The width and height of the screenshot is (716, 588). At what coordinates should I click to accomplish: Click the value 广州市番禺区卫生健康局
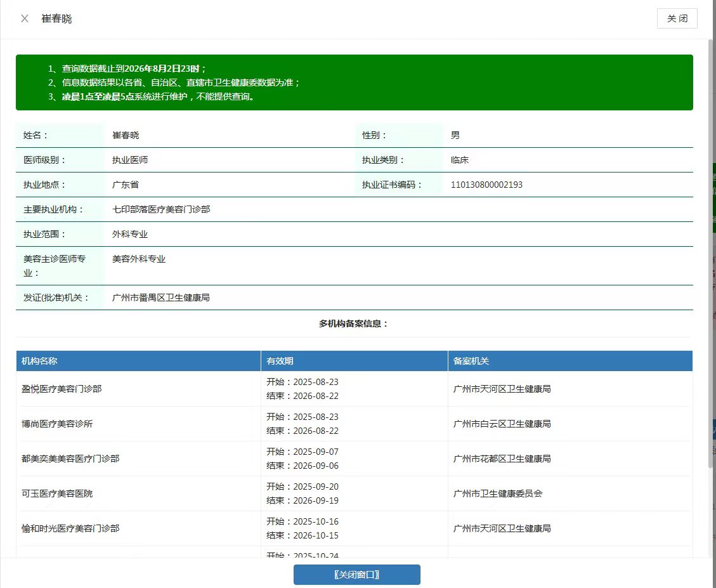pyautogui.click(x=161, y=297)
